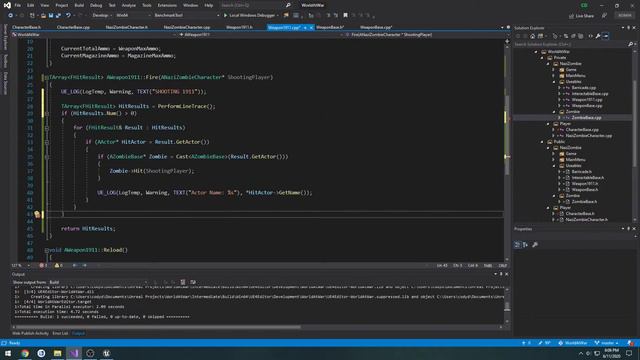Click the Switch Views icon in Solution Explorer
Screen dimensions: 640x360
pyautogui.click(x=540, y=36)
